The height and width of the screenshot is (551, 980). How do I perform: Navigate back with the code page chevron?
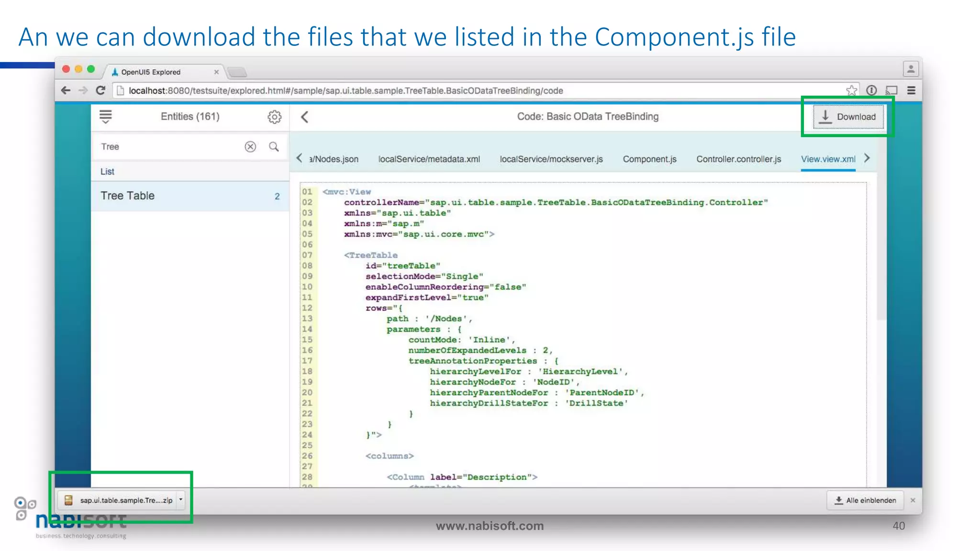coord(305,117)
